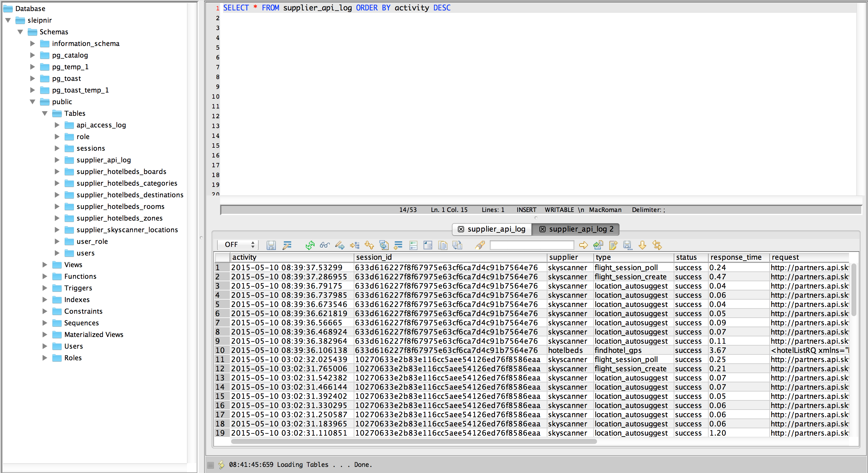Click the glasses icon in results toolbar
The height and width of the screenshot is (473, 868).
[x=325, y=245]
